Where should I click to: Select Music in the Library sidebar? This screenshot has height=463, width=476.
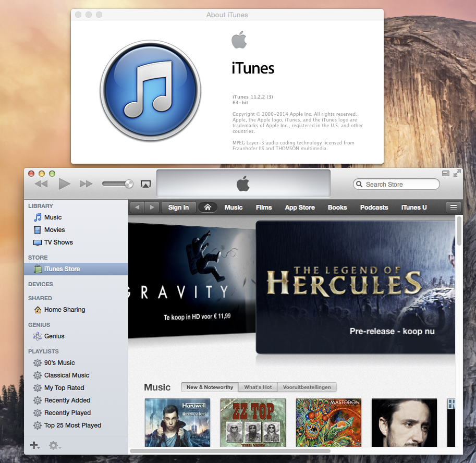point(76,217)
